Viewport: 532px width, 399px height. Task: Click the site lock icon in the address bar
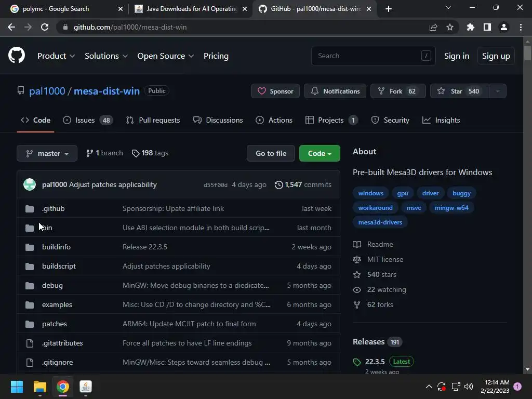[65, 27]
